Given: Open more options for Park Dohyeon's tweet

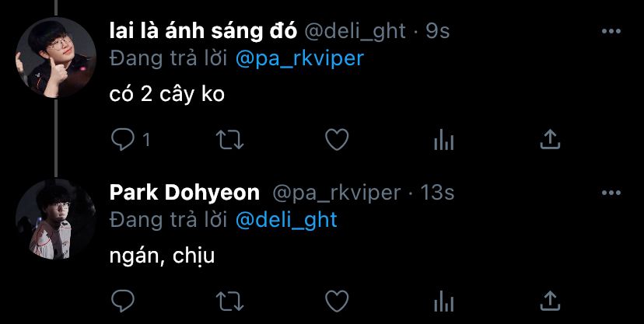Looking at the screenshot, I should tap(611, 193).
